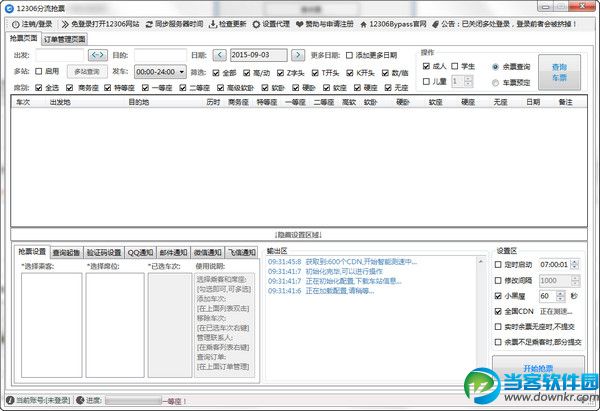Viewport: 600px width, 411px height.
Task: Click 车次 column header
Action: pos(23,102)
